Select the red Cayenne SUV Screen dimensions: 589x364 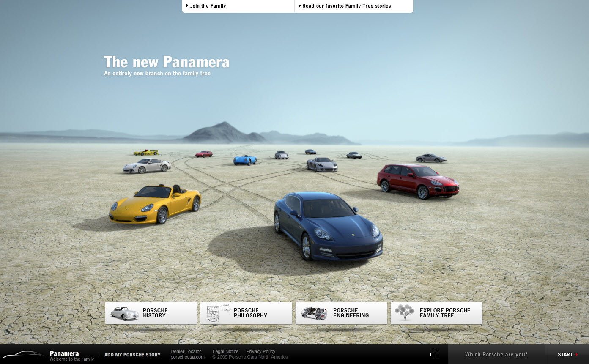coord(418,181)
